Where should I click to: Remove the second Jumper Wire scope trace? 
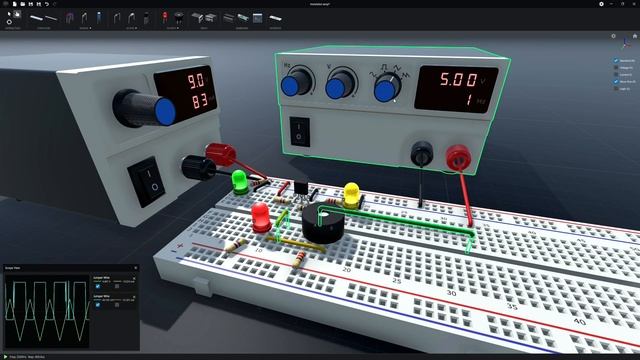[134, 297]
